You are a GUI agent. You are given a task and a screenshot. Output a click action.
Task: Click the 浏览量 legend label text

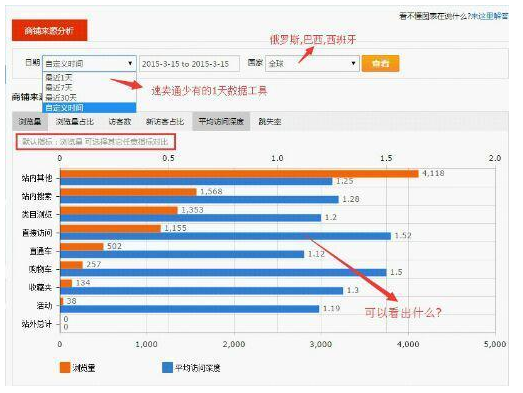(84, 368)
